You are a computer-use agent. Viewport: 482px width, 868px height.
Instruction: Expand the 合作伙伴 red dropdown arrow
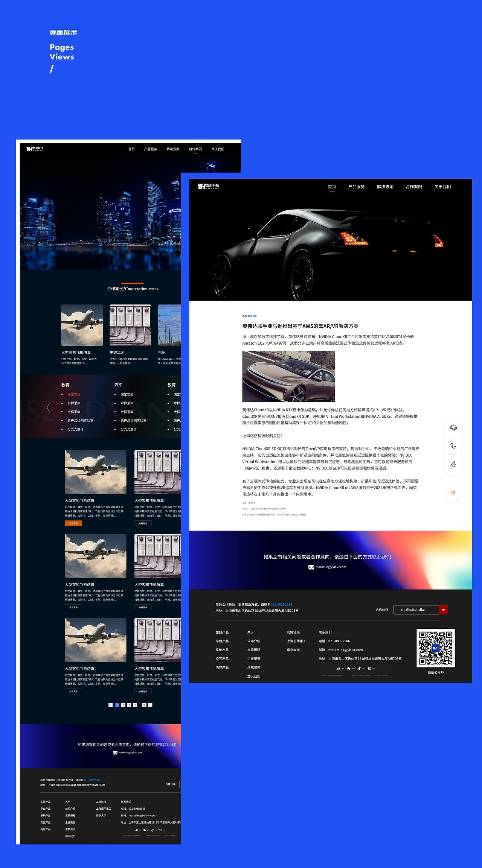[444, 610]
